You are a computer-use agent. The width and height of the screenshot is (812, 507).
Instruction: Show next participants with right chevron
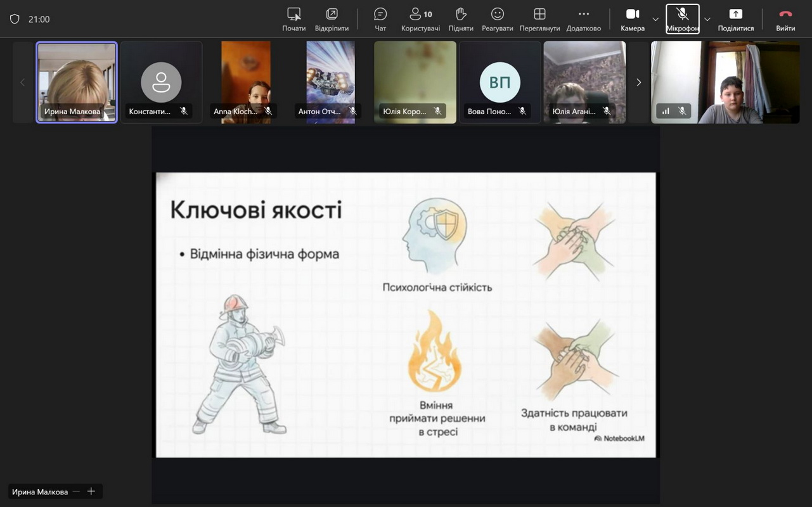point(638,82)
